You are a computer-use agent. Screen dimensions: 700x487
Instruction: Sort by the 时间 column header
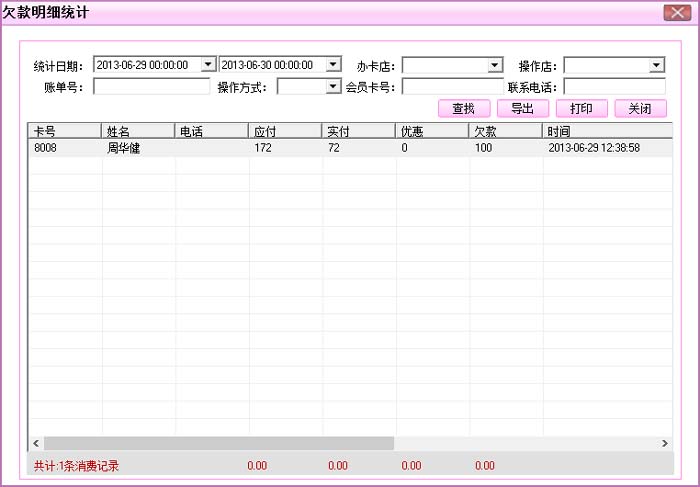point(608,131)
